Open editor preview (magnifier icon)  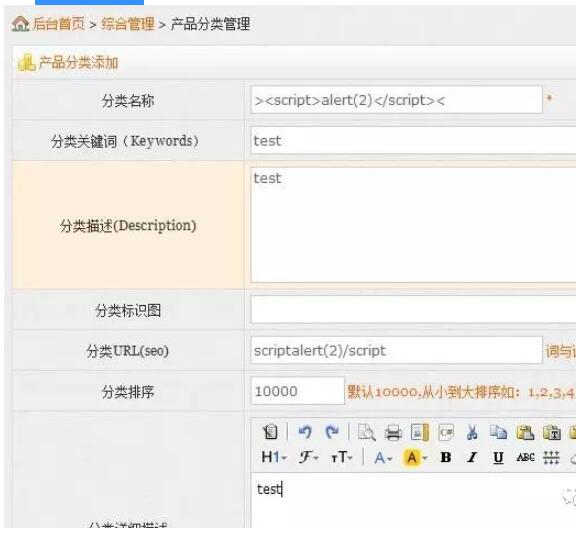pyautogui.click(x=366, y=432)
